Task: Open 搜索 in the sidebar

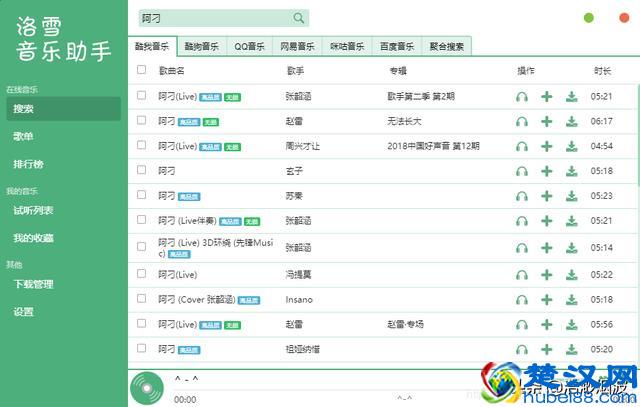Action: (x=64, y=109)
